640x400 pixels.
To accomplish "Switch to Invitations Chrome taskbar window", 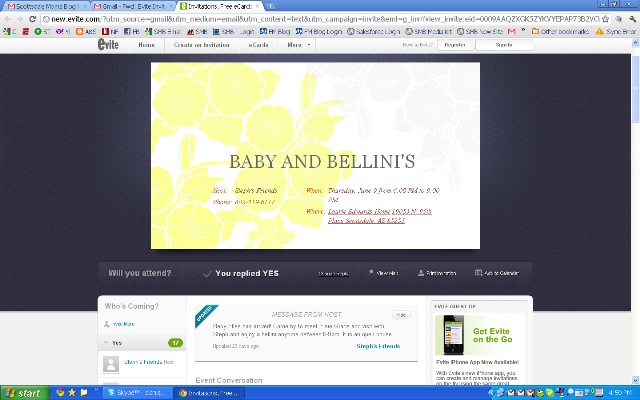I will (209, 393).
